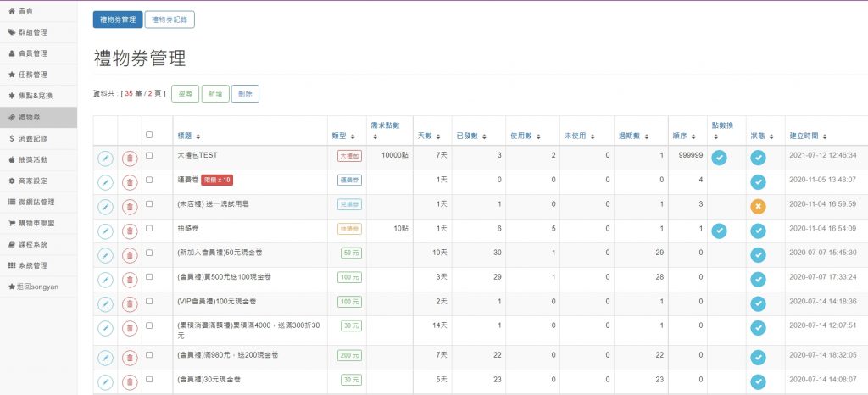Switch to the 禮物券記錄 tab

coord(170,19)
